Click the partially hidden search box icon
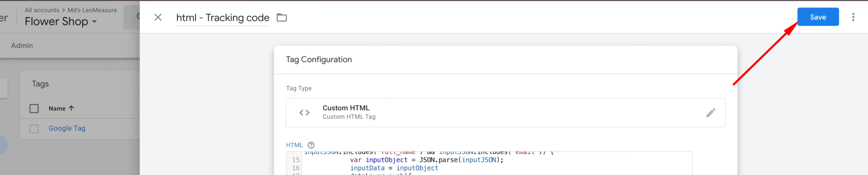The image size is (868, 175). coord(138,17)
